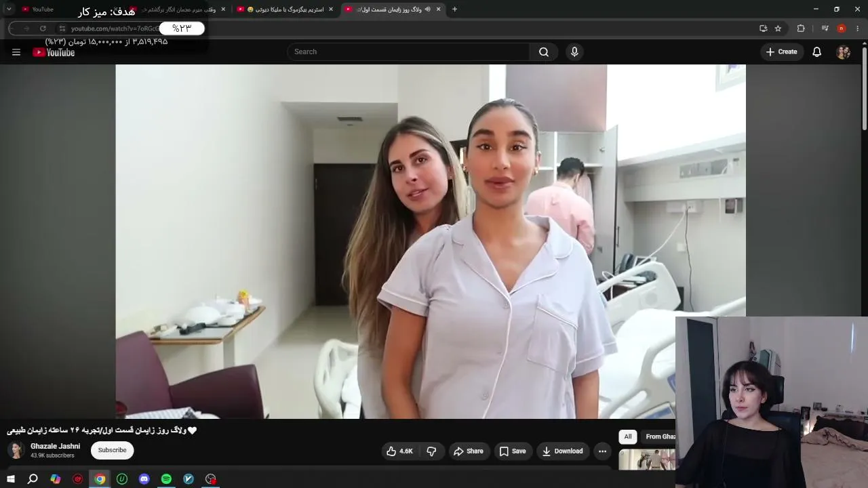Click the Create button

(782, 52)
